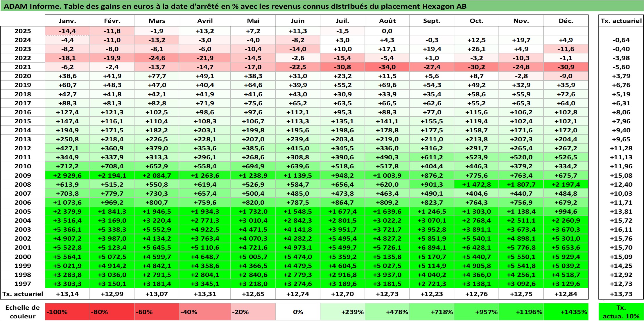Image resolution: width=644 pixels, height=321 pixels.
Task: Click the cell showing +6 894,1
Action: pyautogui.click(x=432, y=248)
